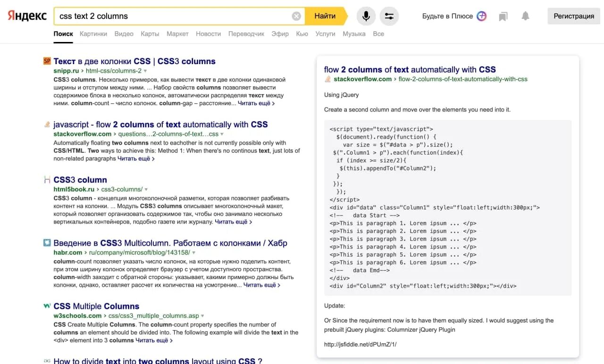Open 'Введение в CSS3 Multicolumn' Хабр result
Screen dimensions: 604x364
(x=170, y=243)
